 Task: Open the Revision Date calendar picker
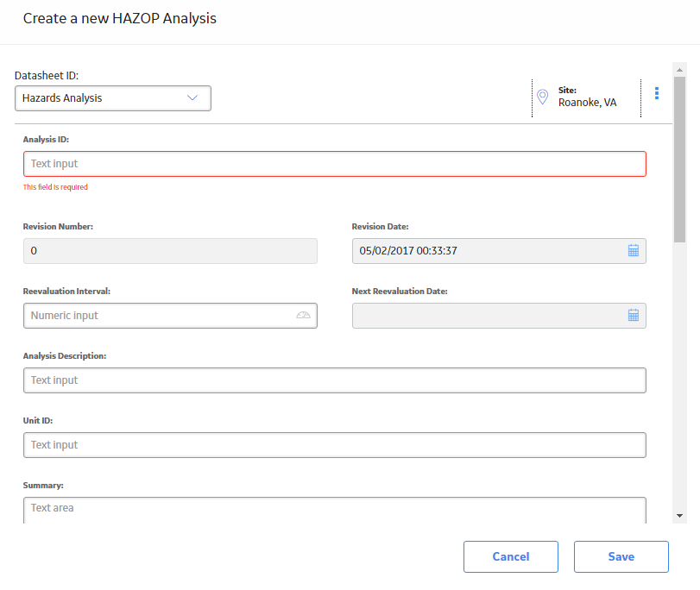click(x=633, y=251)
